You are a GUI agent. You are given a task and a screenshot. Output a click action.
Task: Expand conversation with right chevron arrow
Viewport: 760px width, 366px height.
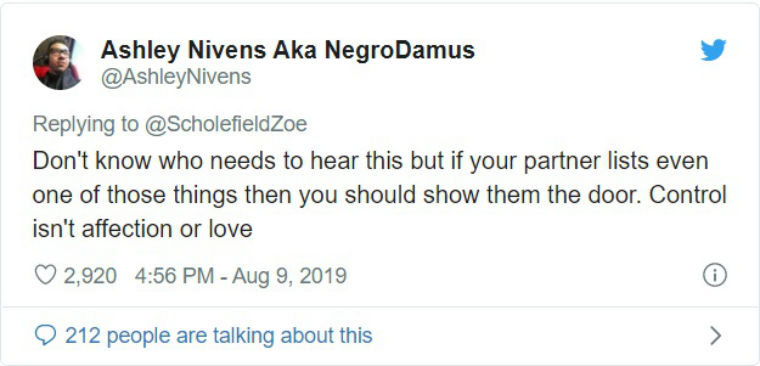[715, 335]
